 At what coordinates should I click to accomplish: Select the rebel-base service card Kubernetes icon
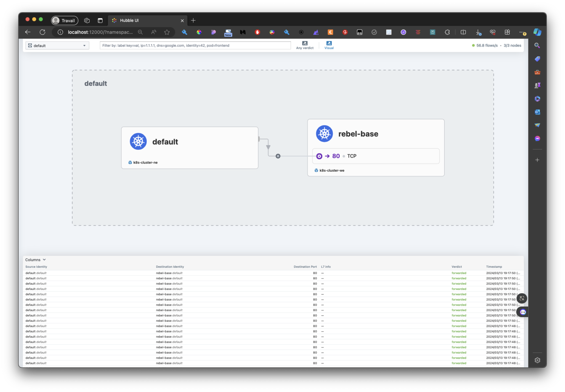pos(324,134)
